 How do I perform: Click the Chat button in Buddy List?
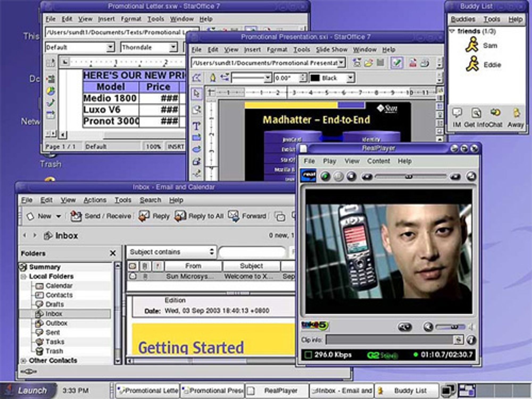coord(495,118)
